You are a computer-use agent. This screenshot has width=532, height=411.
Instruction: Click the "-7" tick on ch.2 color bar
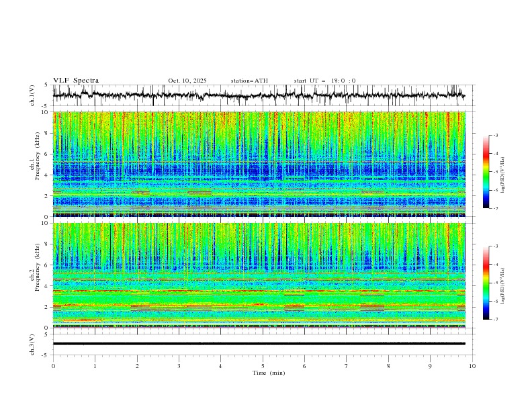tap(496, 320)
